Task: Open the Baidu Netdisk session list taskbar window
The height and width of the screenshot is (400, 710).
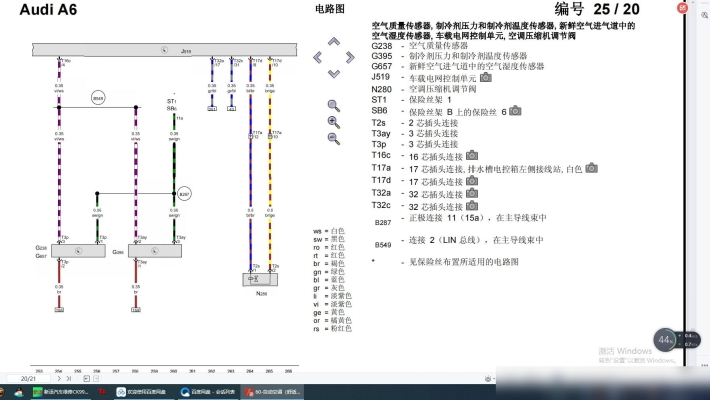Action: click(207, 392)
